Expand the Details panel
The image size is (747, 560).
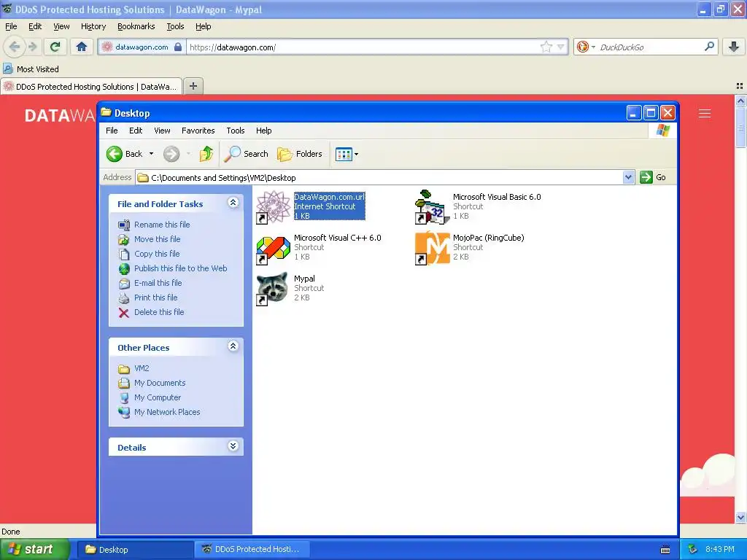coord(233,446)
